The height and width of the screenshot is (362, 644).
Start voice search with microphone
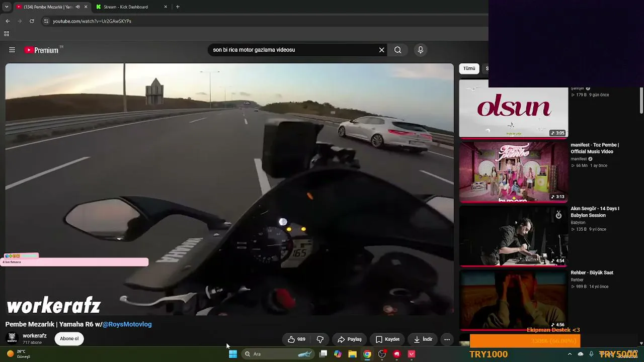[x=421, y=50]
